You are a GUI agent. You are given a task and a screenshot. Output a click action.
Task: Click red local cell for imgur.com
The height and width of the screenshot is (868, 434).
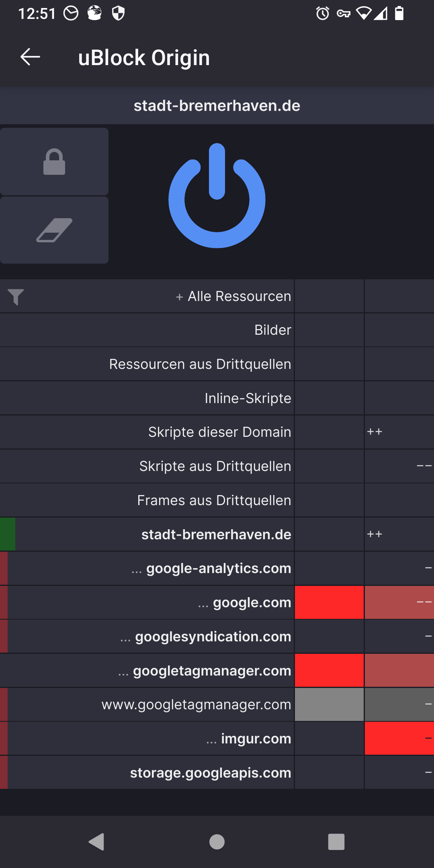tap(399, 739)
